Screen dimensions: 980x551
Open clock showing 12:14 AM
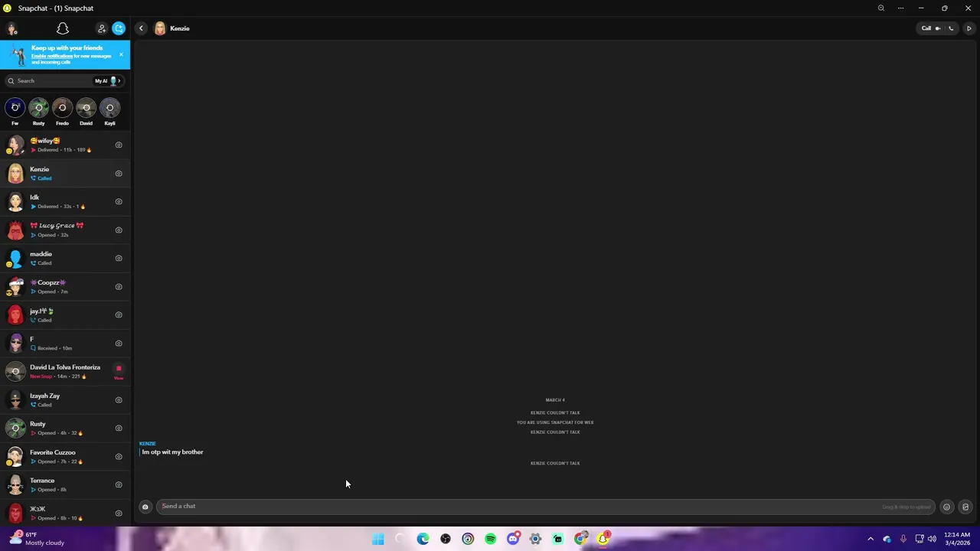(957, 539)
